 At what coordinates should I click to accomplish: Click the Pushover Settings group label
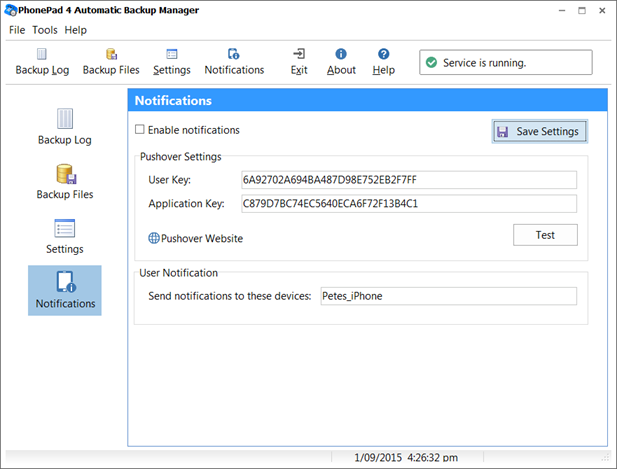(181, 157)
